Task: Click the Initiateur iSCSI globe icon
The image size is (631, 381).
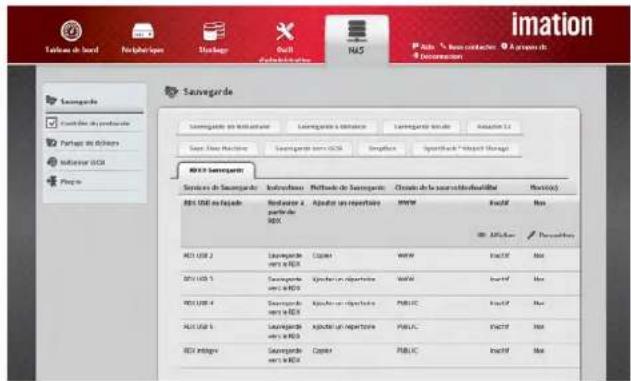Action: point(52,162)
